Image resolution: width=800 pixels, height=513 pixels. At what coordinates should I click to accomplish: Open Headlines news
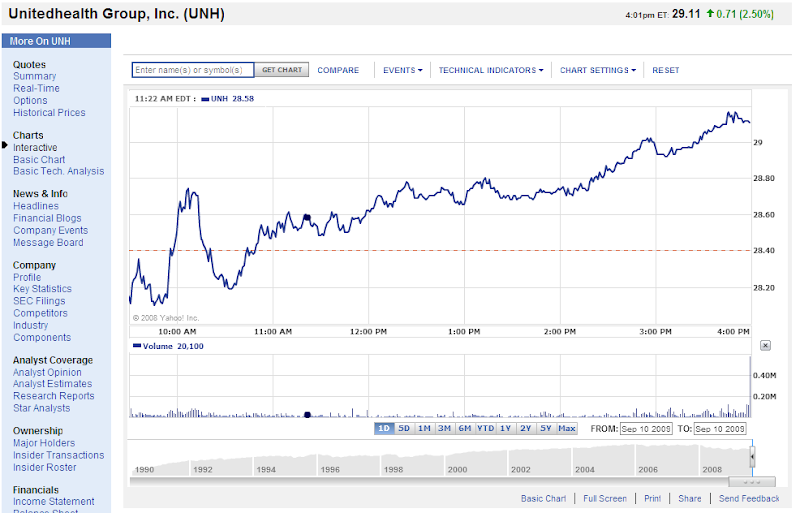[x=36, y=206]
